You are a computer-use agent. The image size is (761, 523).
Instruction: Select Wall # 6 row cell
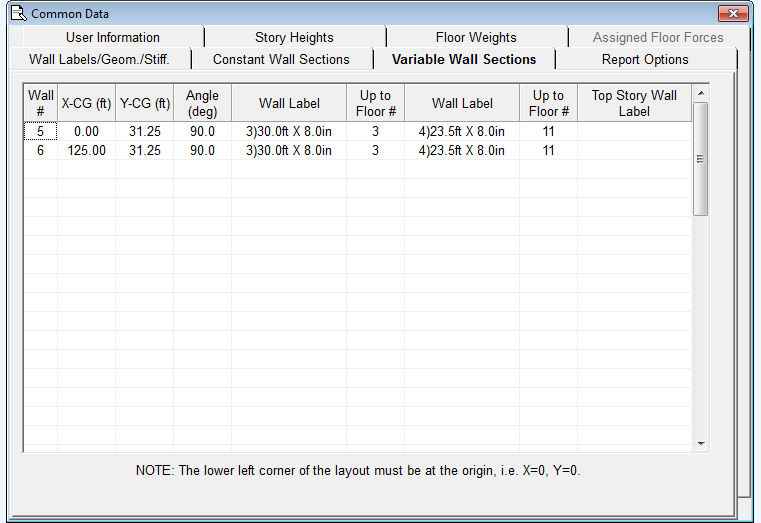[x=41, y=151]
